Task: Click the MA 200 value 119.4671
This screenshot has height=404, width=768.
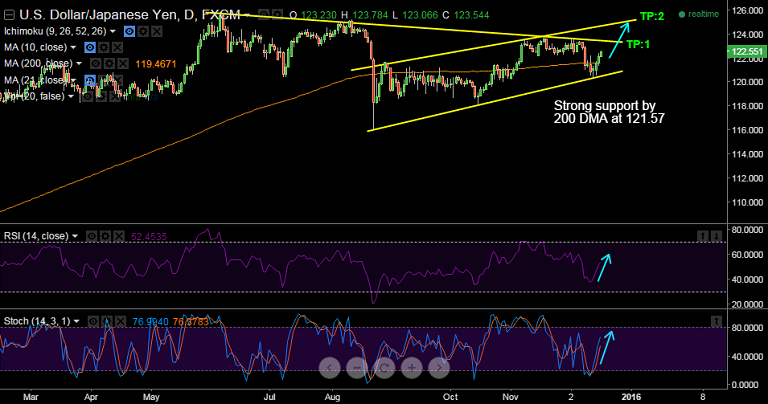Action: 156,64
